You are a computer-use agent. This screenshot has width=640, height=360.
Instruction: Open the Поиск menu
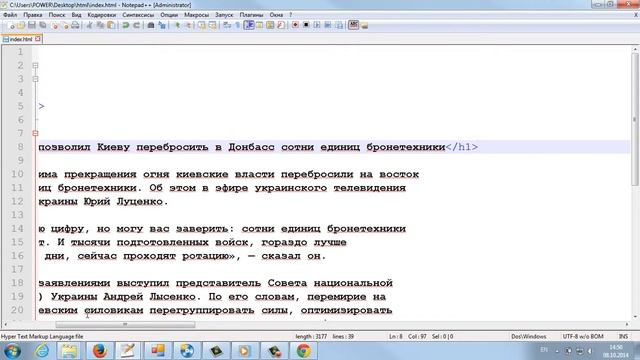click(57, 15)
